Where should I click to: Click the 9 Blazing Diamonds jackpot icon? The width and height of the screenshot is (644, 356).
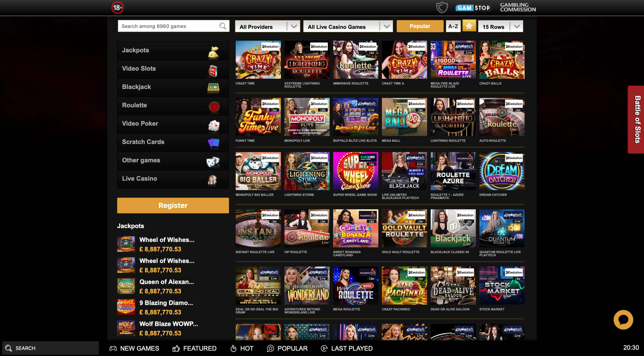tap(126, 307)
